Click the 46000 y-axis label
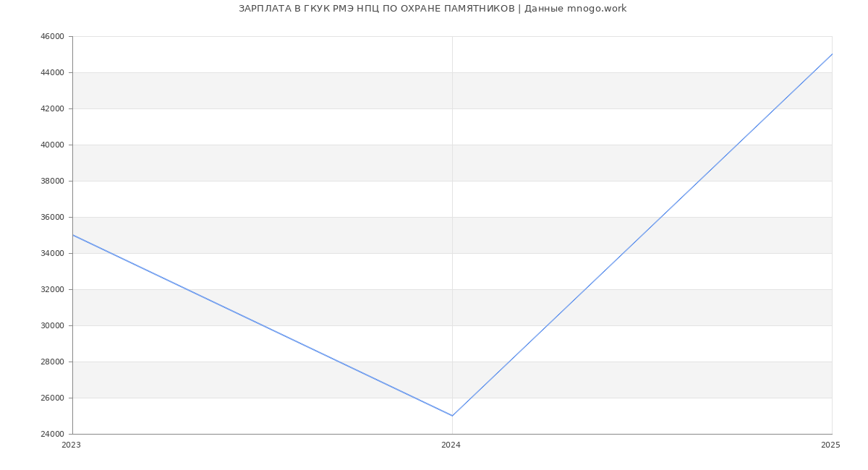The image size is (868, 470). tap(52, 37)
